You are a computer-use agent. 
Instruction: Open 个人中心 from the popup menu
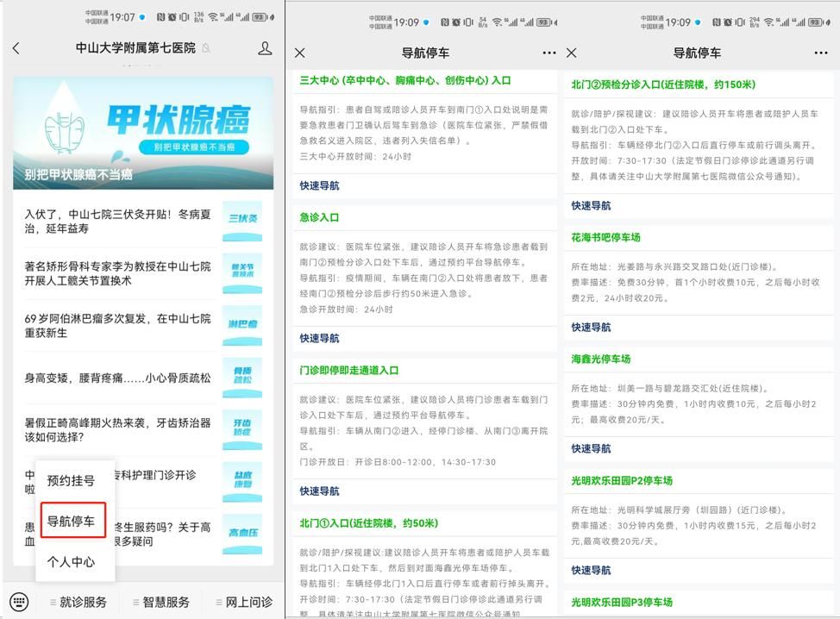coord(71,561)
